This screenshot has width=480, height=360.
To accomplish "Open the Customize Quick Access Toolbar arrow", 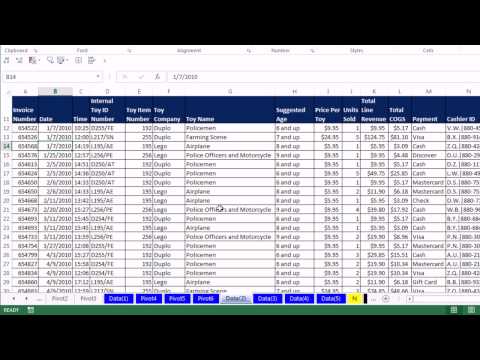I will (x=105, y=61).
